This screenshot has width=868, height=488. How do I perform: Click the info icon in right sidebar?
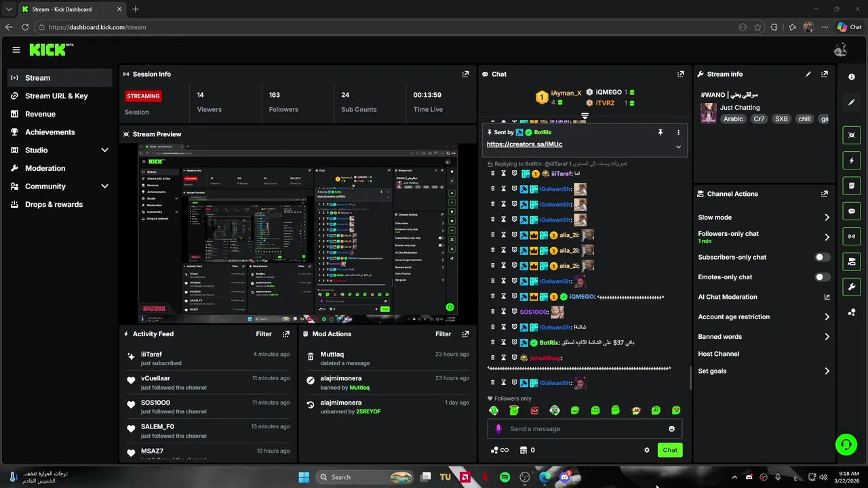[x=852, y=77]
